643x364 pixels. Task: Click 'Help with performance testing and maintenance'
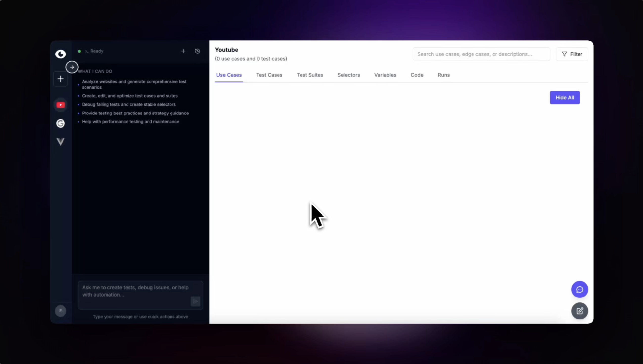click(130, 122)
